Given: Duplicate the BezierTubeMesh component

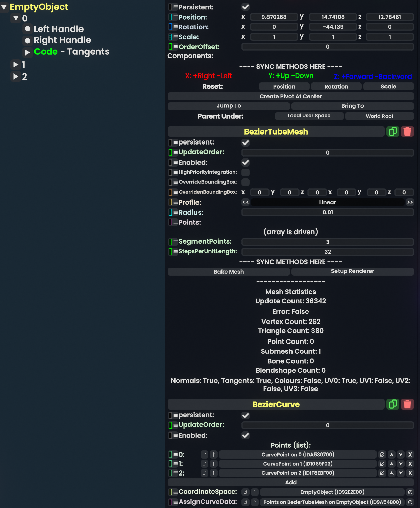Looking at the screenshot, I should coord(393,131).
